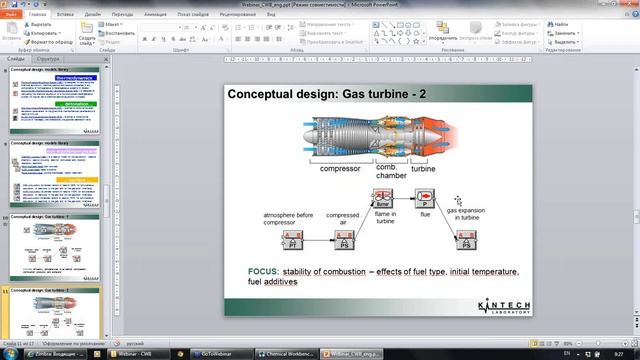The height and width of the screenshot is (360, 640).
Task: Open the Рецензирование ribbon tab
Action: (238, 14)
